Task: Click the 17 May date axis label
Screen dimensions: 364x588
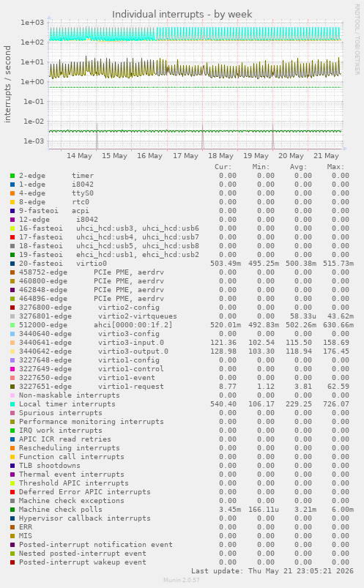Action: [x=185, y=156]
